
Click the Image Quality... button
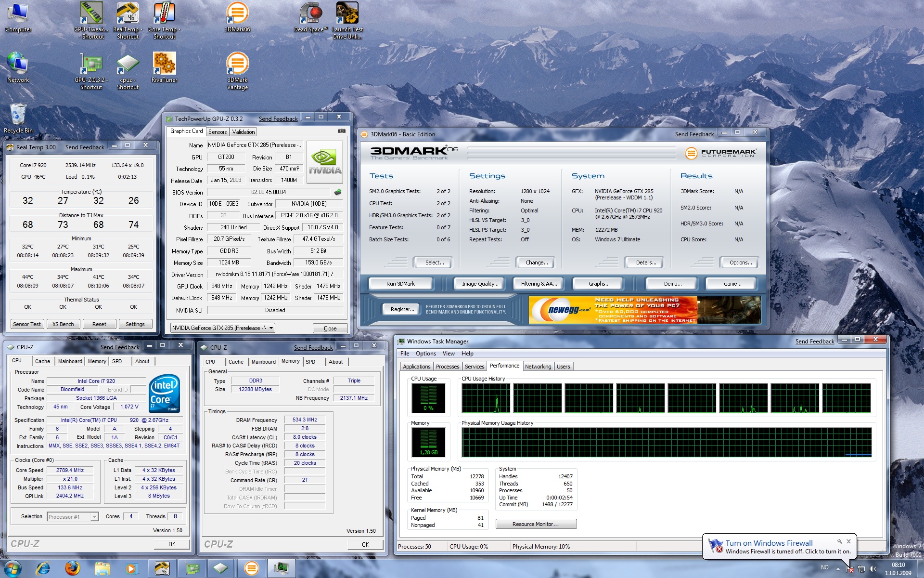[480, 284]
